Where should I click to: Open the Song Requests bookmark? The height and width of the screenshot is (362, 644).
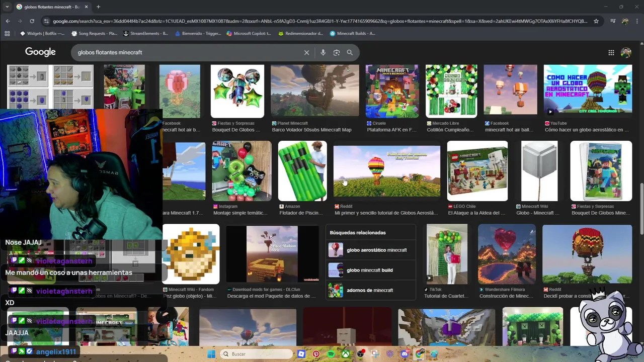[95, 33]
